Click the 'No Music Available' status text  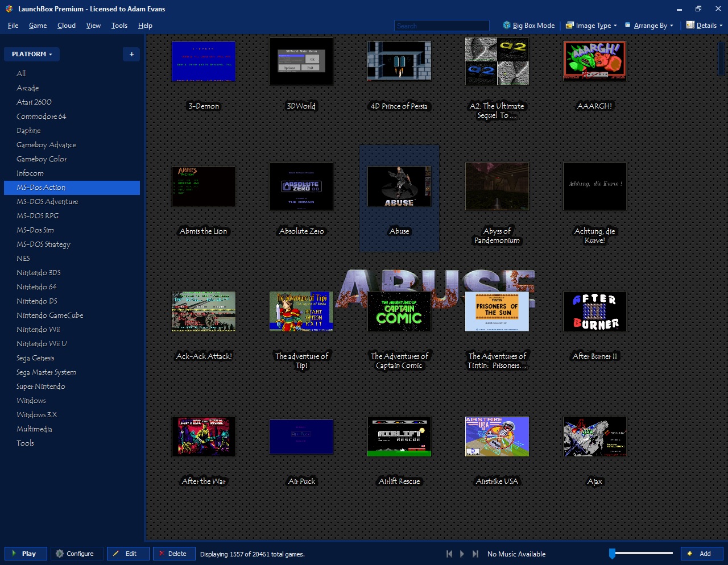pyautogui.click(x=516, y=554)
